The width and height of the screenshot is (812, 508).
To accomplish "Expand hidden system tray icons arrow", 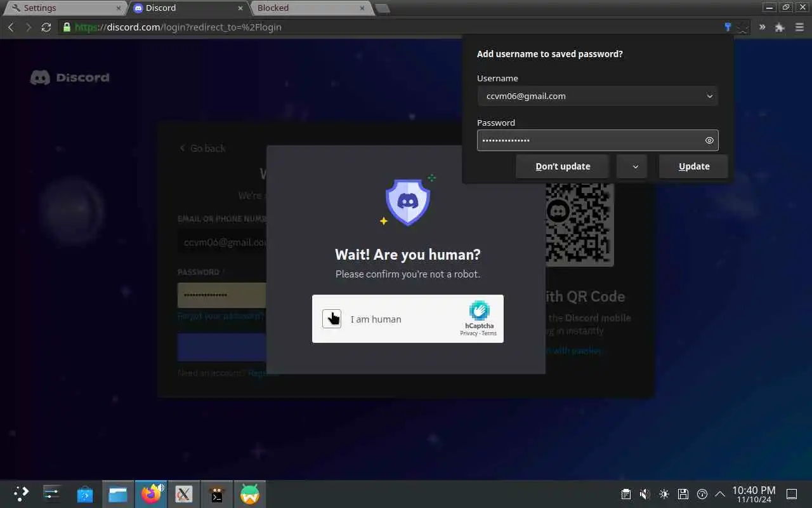I will [x=720, y=494].
